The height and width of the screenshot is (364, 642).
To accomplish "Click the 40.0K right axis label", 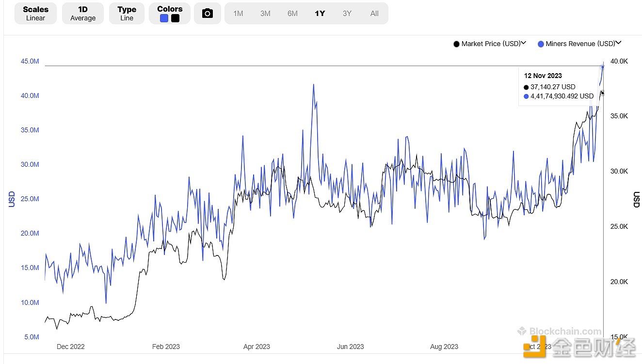I will 619,61.
